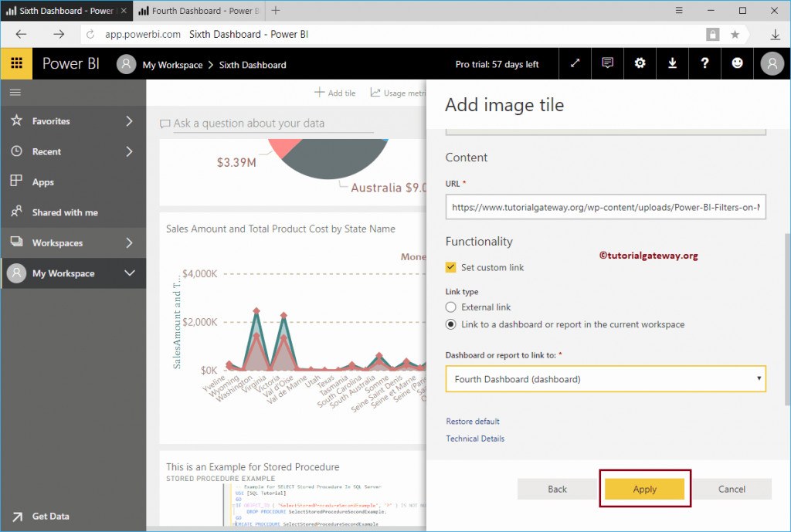The image size is (791, 532).
Task: Enter full screen mode via diagonal arrows icon
Action: click(x=575, y=63)
